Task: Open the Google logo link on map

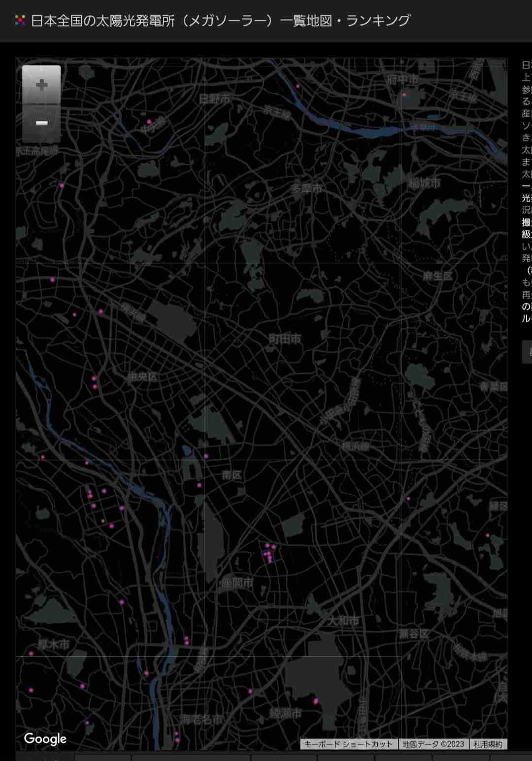Action: point(45,738)
